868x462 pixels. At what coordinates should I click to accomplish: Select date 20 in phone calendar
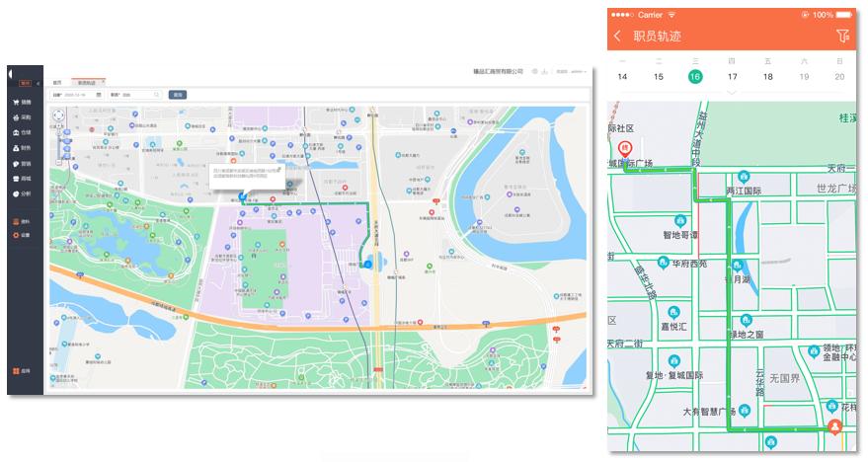coord(839,76)
